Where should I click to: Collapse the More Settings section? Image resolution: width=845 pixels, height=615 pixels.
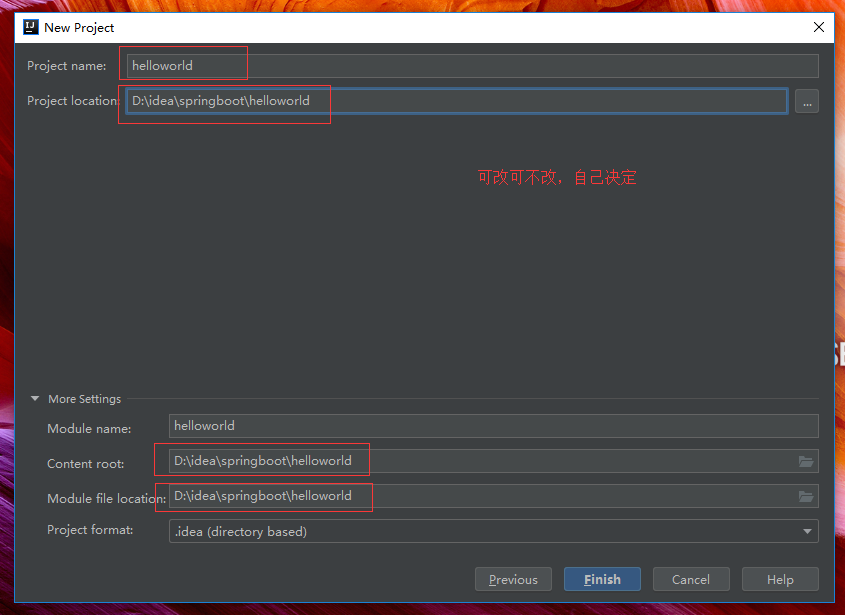[x=35, y=399]
